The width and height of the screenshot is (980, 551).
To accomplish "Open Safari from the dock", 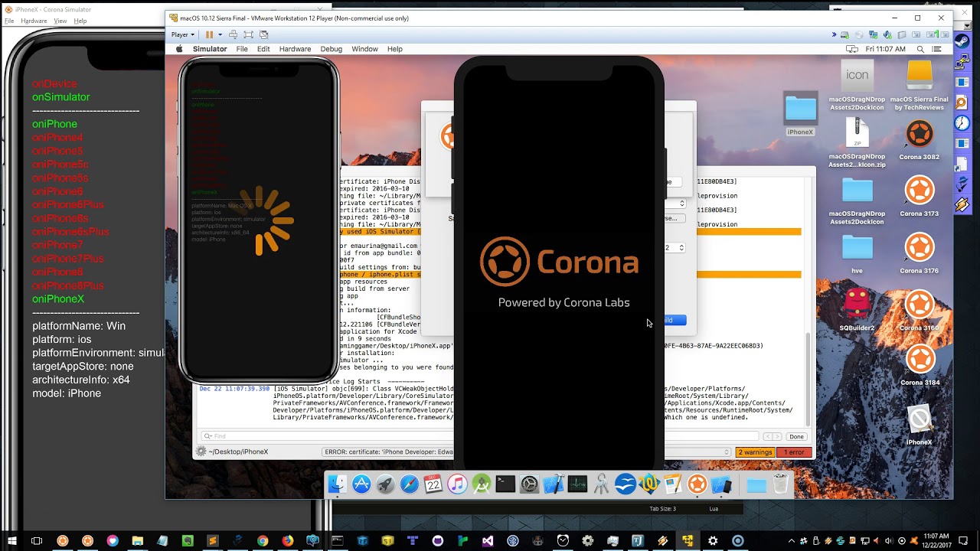I will click(410, 484).
